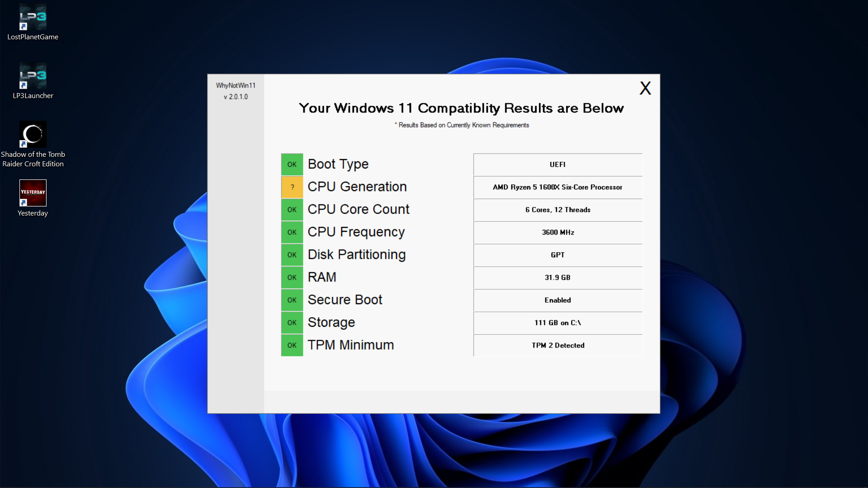Click the OK badge for CPU Frequency
This screenshot has height=488, width=868.
292,232
